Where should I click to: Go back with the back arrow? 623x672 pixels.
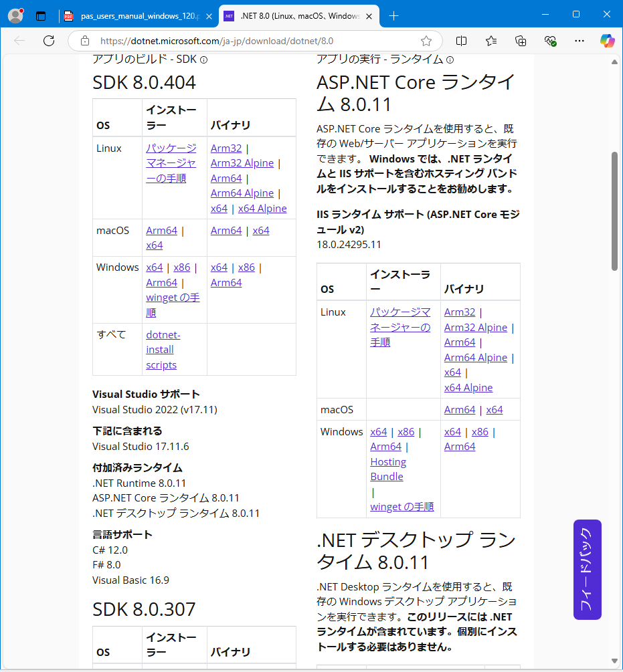point(19,41)
